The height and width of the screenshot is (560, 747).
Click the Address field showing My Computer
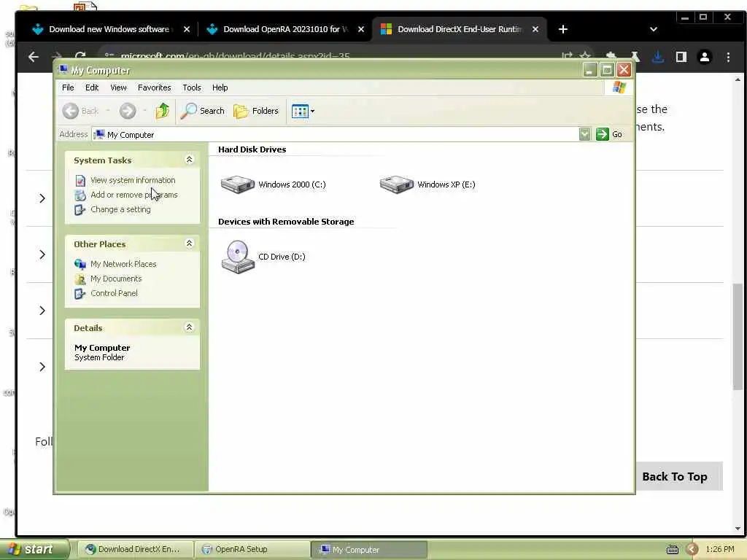tap(335, 135)
